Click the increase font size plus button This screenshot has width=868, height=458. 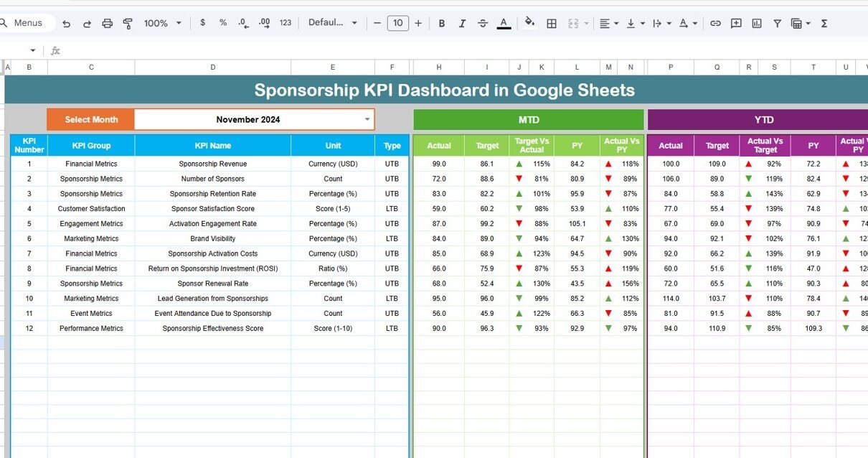click(418, 23)
